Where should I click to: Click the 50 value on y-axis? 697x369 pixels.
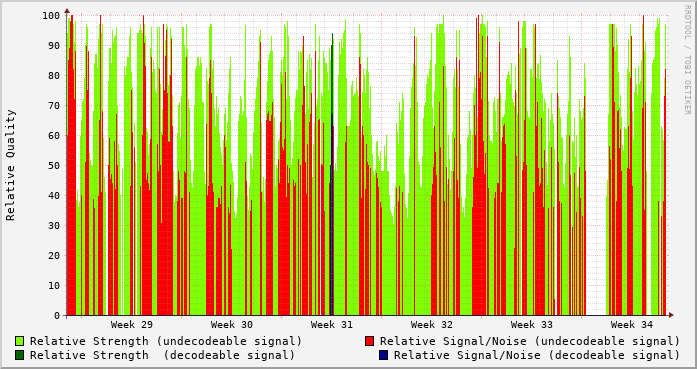click(x=54, y=165)
